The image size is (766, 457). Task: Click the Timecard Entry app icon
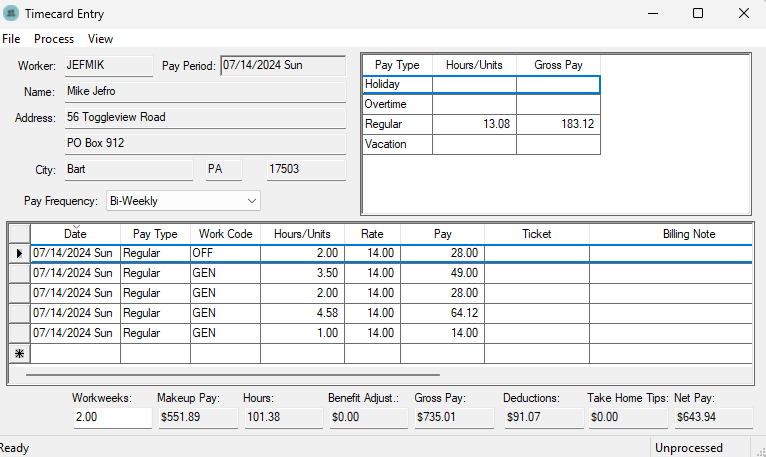[x=11, y=14]
